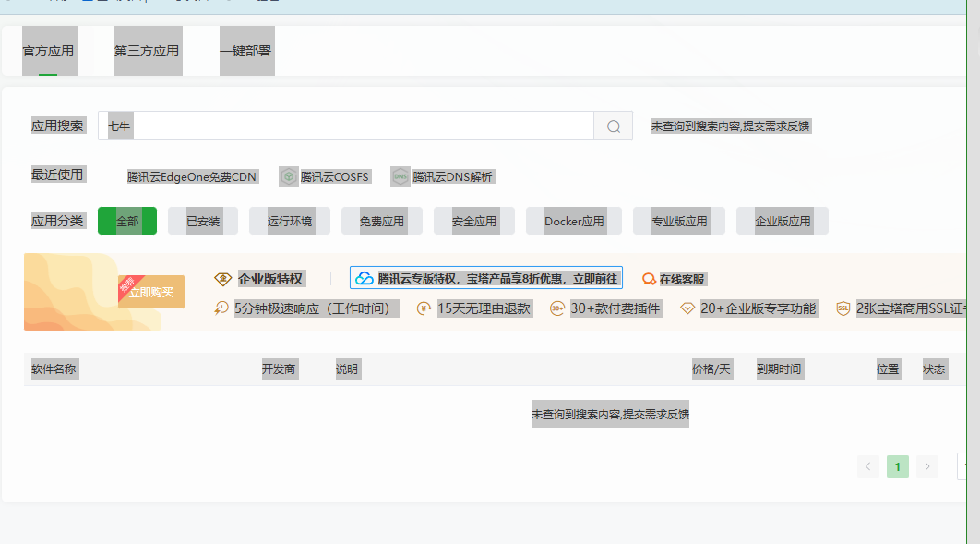
Task: Open 腾讯云EdgeOne免费CDN recent link
Action: pos(191,177)
